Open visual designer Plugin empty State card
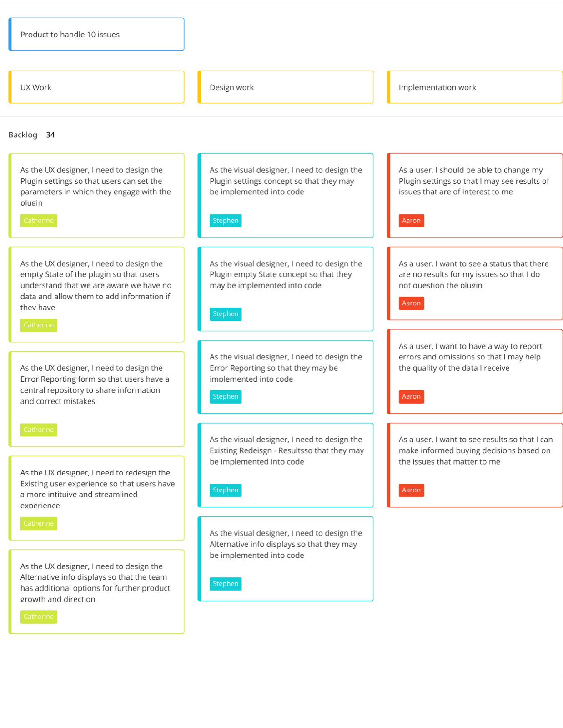The width and height of the screenshot is (563, 728). 286,289
